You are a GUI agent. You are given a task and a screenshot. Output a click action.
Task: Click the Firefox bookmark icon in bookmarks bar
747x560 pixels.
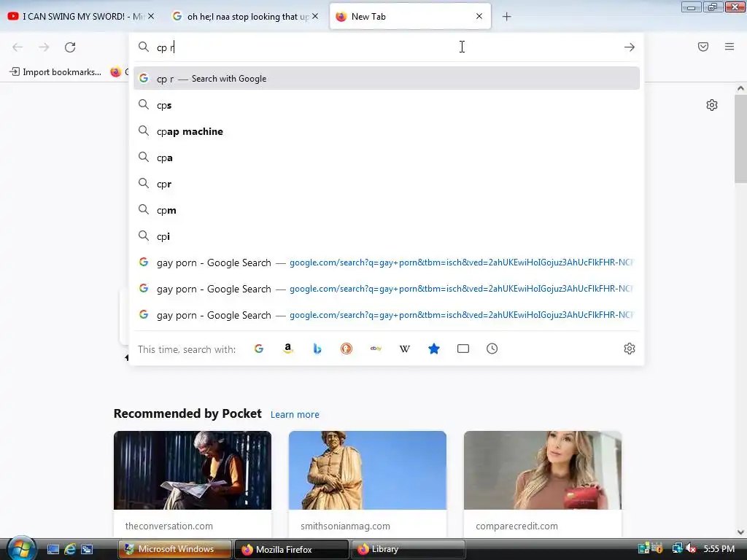click(116, 72)
